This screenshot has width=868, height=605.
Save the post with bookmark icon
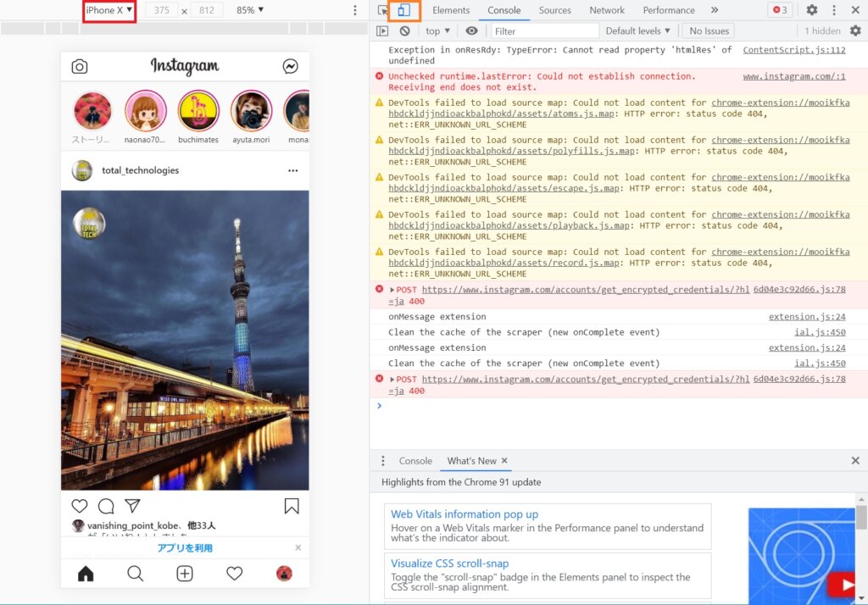click(x=292, y=506)
